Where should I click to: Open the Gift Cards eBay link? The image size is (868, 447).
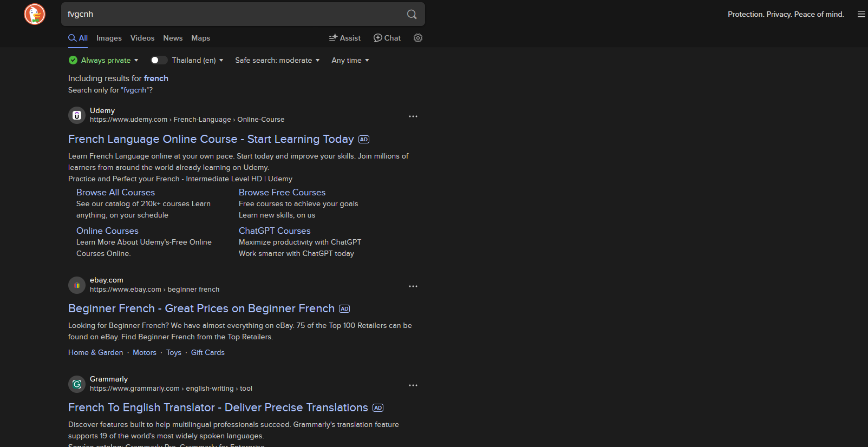(208, 352)
